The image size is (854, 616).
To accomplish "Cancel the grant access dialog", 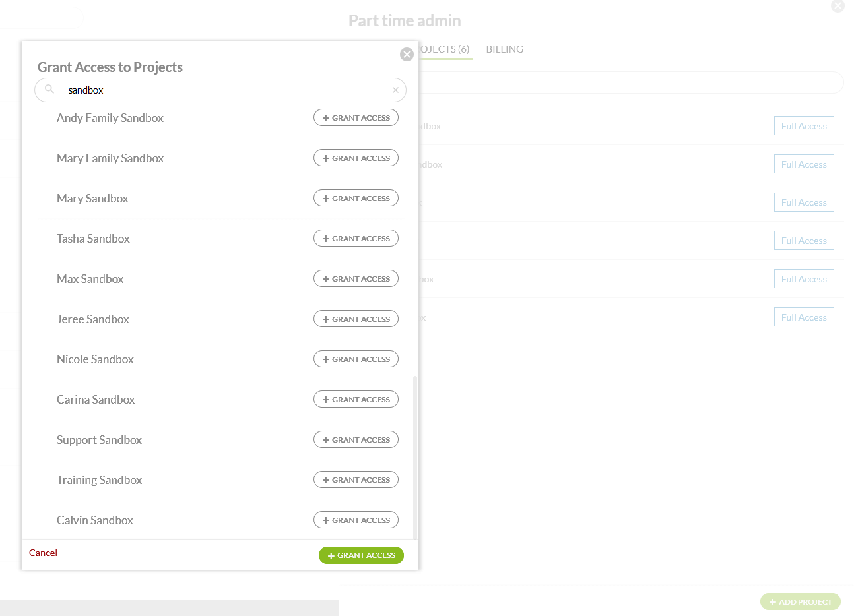I will pyautogui.click(x=43, y=553).
